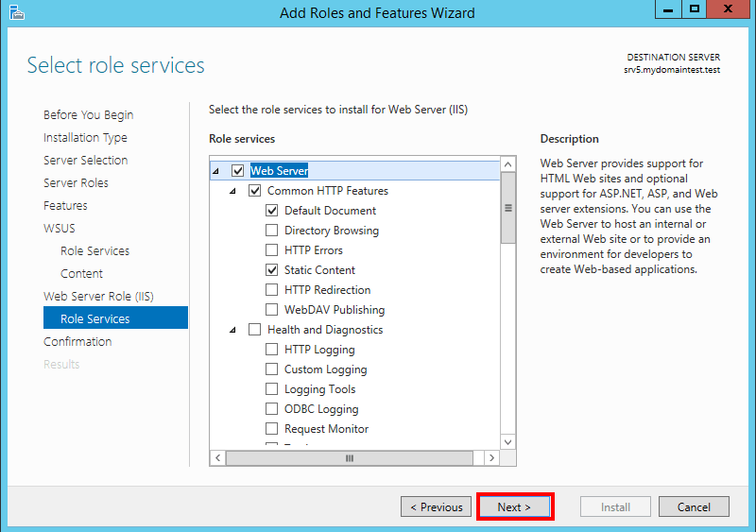
Task: Select Common HTTP Features label
Action: [x=328, y=191]
